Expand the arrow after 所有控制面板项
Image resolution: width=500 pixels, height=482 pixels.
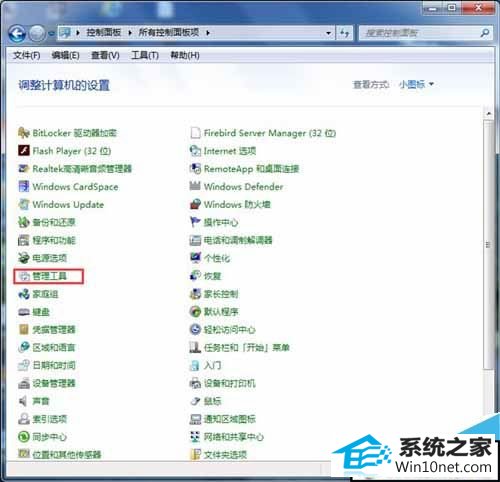[x=208, y=33]
